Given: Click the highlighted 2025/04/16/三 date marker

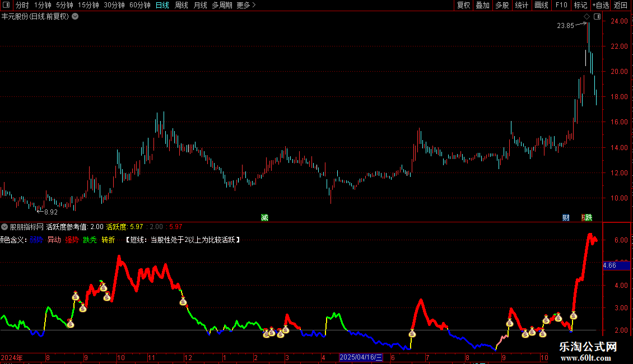Looking at the screenshot, I should [361, 357].
